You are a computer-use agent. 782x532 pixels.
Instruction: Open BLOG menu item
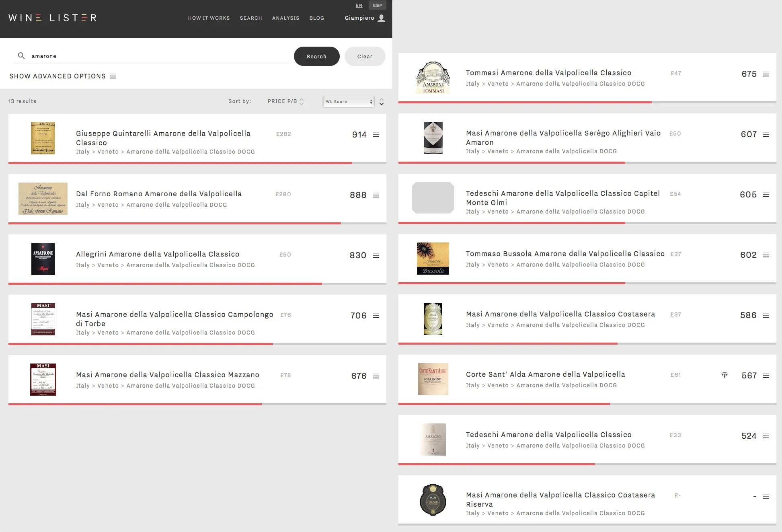coord(317,18)
